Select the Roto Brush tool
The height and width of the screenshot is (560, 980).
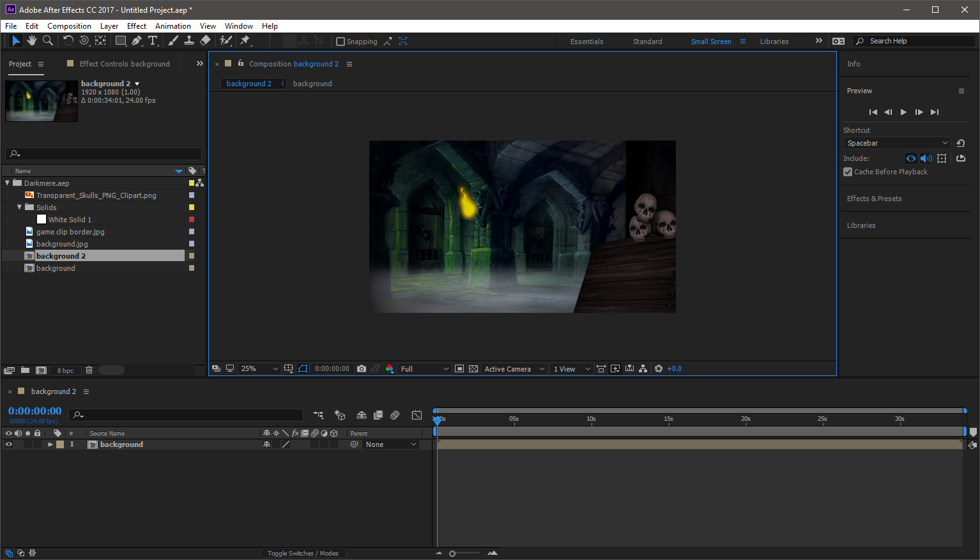[x=226, y=41]
